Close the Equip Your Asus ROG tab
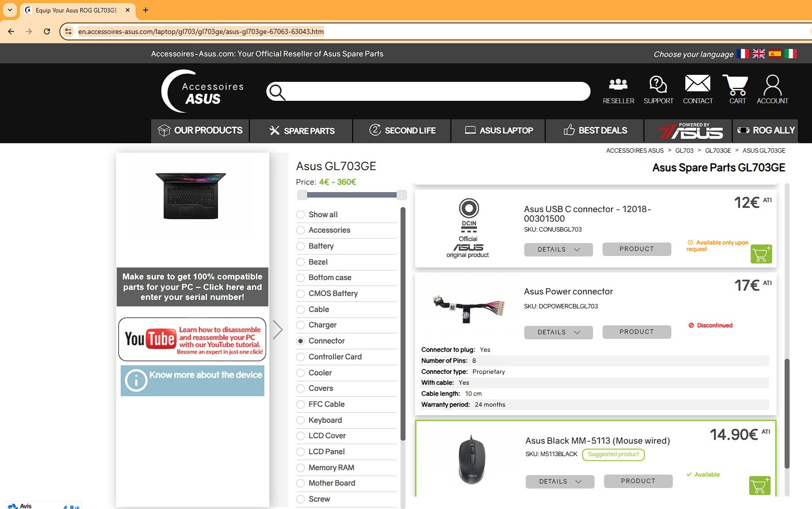The width and height of the screenshot is (812, 509). tap(128, 10)
